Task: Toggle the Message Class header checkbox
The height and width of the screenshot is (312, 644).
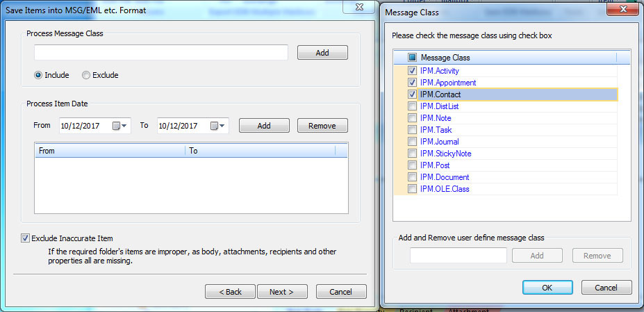Action: pyautogui.click(x=412, y=58)
